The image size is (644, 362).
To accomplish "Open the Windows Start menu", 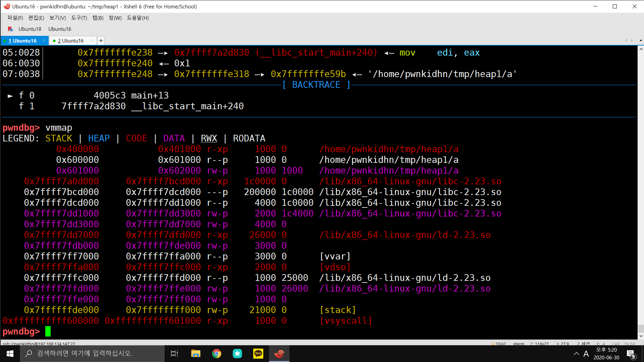I will tap(10, 354).
